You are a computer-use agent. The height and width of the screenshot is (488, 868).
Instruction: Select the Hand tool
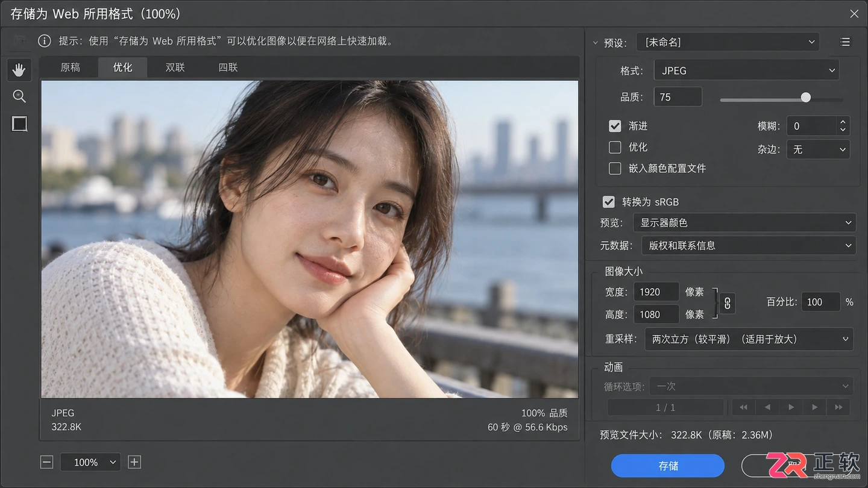coord(19,70)
